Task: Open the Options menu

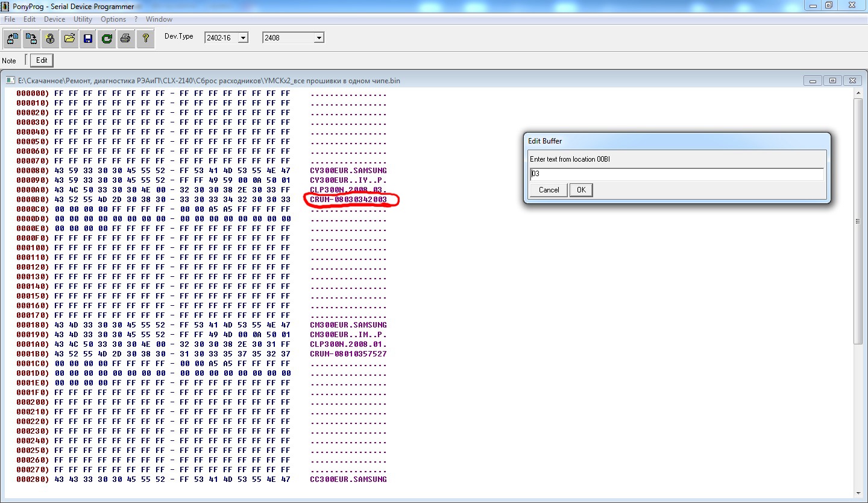Action: pyautogui.click(x=113, y=19)
